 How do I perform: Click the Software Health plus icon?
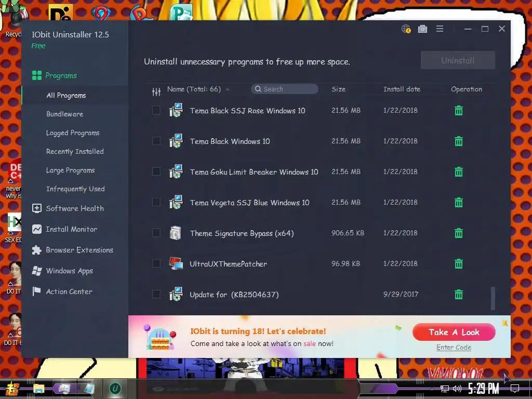[x=37, y=208]
